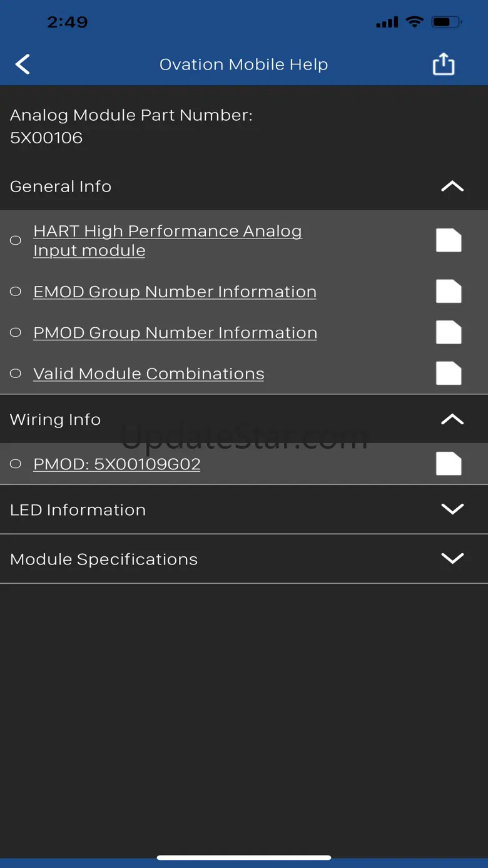Screen dimensions: 488x868
Task: Expand the Module Specifications chevron
Action: [x=452, y=558]
